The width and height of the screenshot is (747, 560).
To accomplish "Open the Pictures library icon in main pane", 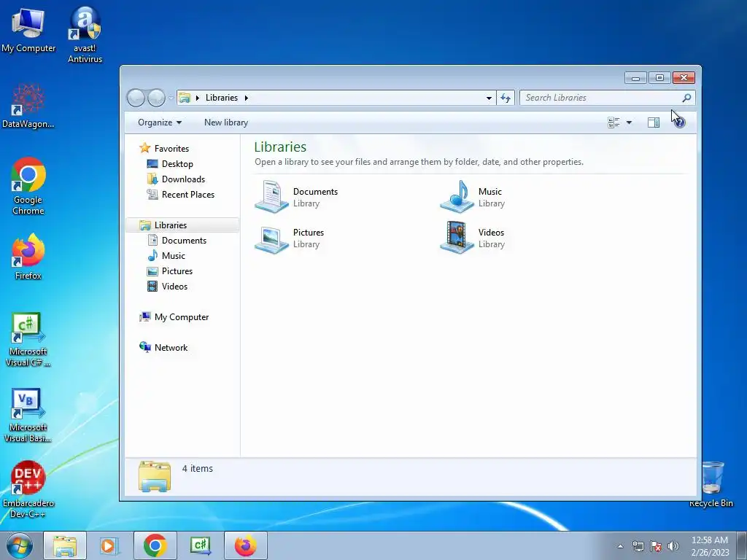I will click(271, 238).
